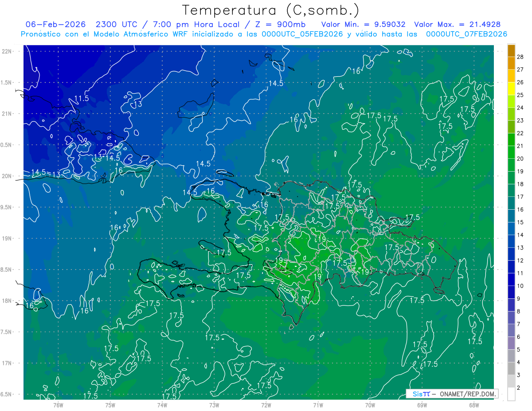Click legend value '3'
532x411 pixels.
[x=519, y=375]
